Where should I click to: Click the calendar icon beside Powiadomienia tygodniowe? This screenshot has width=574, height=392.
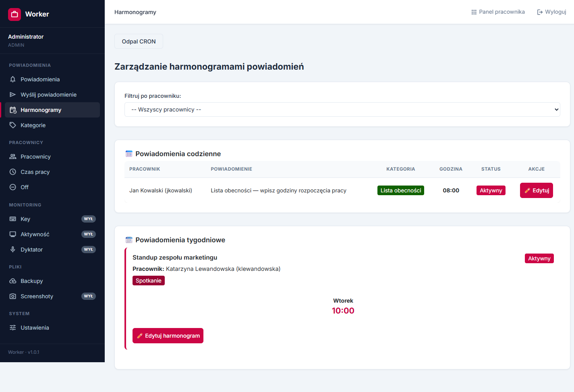(129, 240)
